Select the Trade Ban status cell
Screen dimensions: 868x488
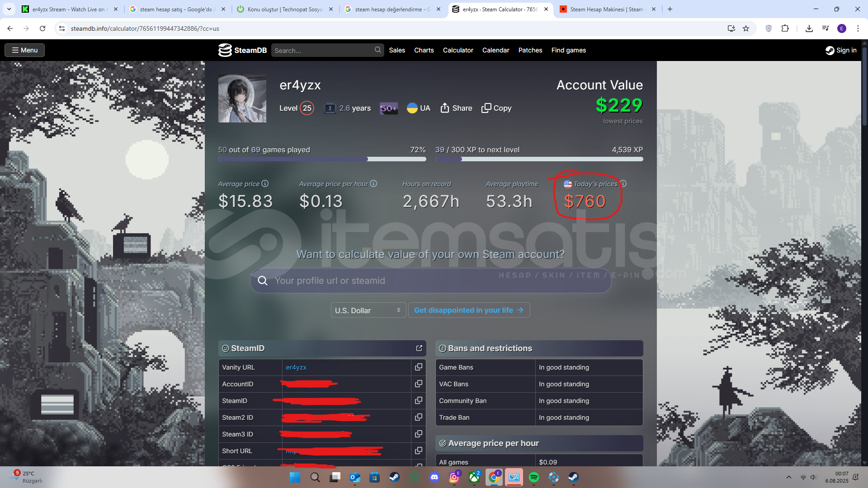[589, 418]
